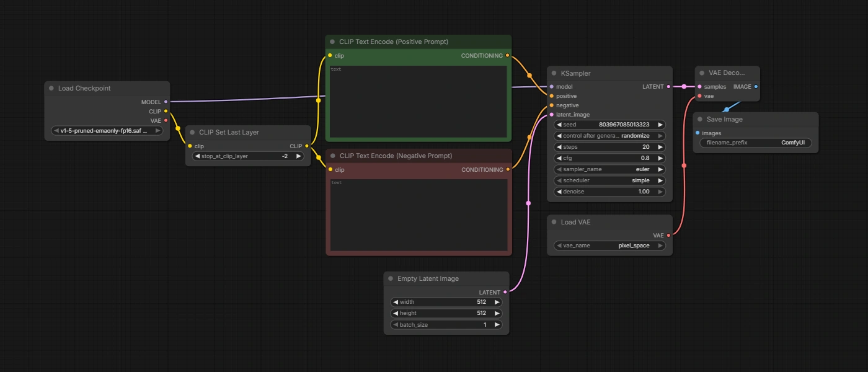The height and width of the screenshot is (372, 868).
Task: Collapse the Save Image node title dot
Action: click(700, 119)
